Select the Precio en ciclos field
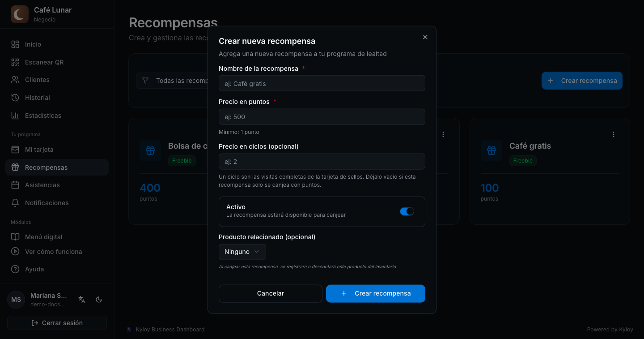This screenshot has height=339, width=644. pos(322,162)
